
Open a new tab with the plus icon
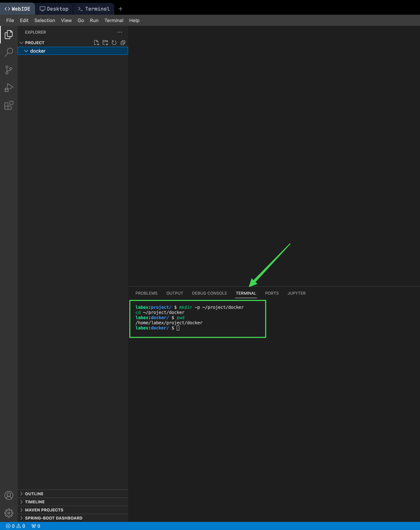(x=121, y=9)
